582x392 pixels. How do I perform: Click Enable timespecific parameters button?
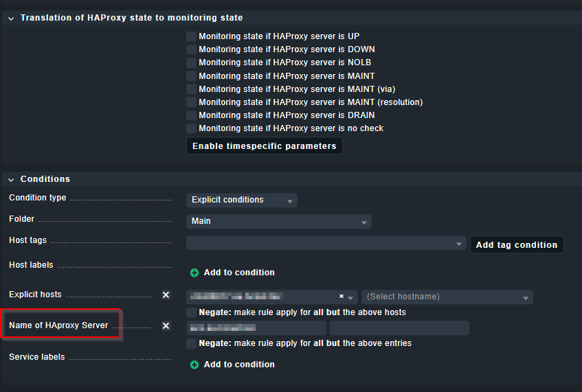click(x=264, y=146)
